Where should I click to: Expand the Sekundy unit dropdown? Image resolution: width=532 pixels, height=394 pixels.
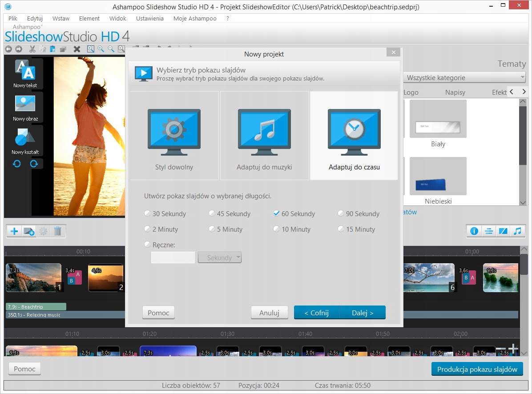click(220, 257)
